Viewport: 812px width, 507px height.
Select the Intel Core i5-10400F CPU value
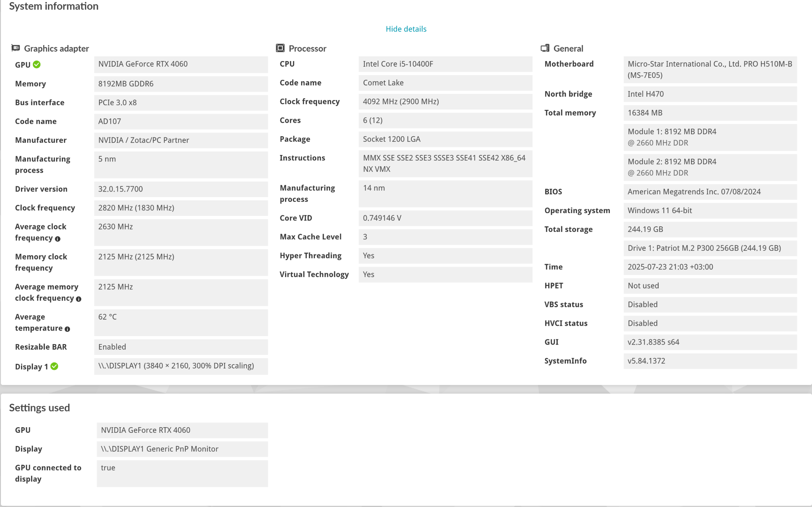[446, 64]
